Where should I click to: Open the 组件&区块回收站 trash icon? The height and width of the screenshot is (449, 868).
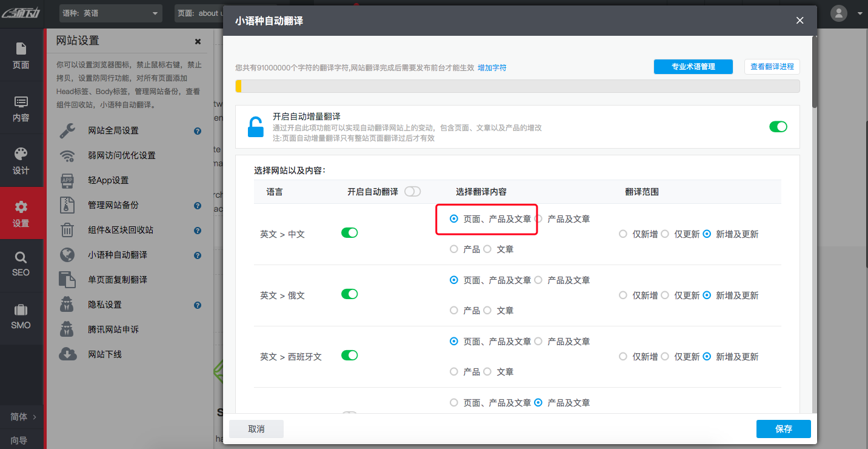coord(67,229)
